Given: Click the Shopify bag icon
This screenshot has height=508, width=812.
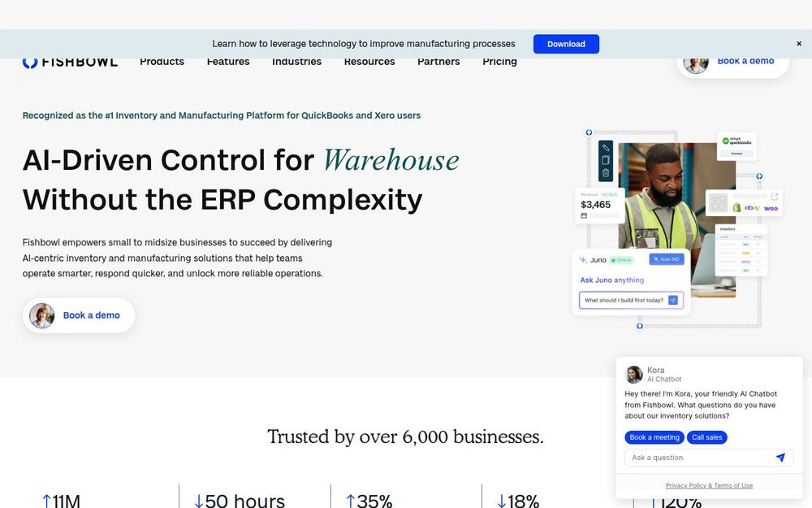Looking at the screenshot, I should pos(736,208).
